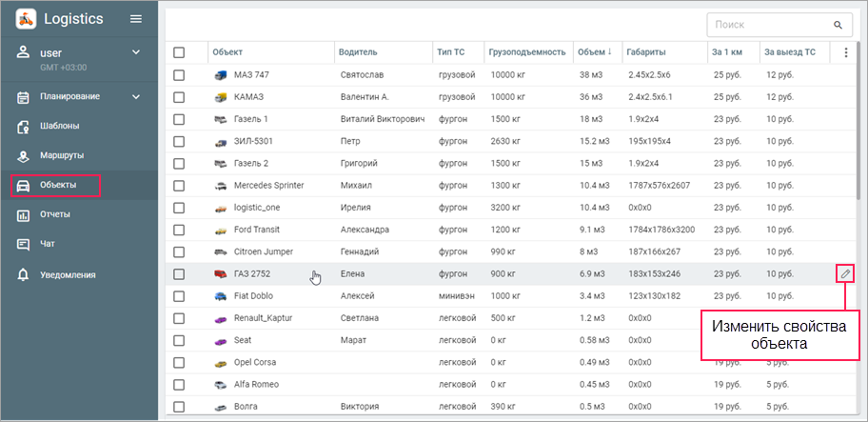Click the bell icon for Уведомления
The width and height of the screenshot is (868, 422).
tap(24, 274)
